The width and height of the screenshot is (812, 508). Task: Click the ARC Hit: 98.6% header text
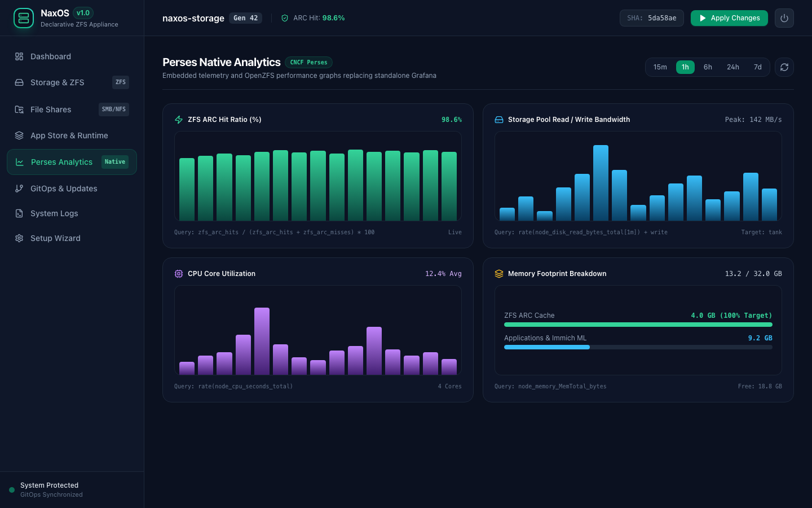pos(319,18)
